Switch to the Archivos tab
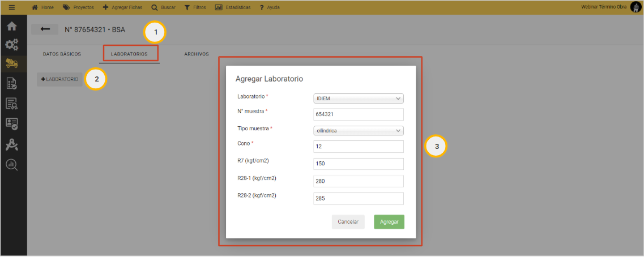The height and width of the screenshot is (257, 644). click(197, 54)
